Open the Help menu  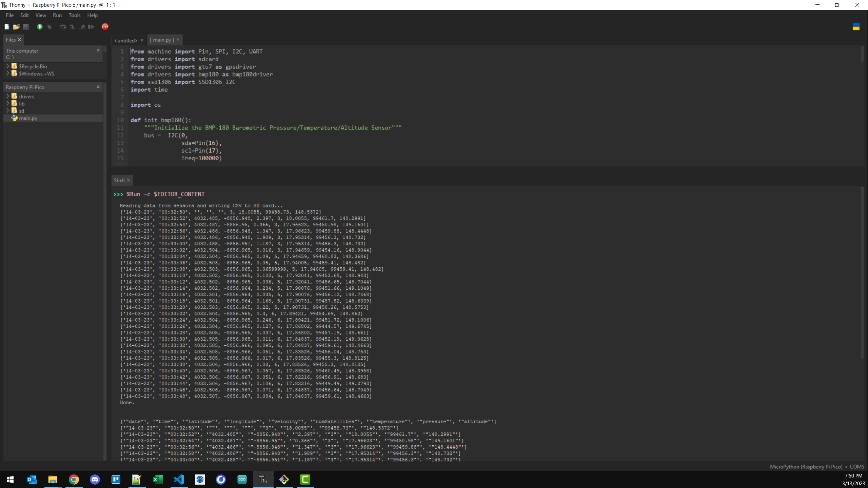(x=92, y=15)
